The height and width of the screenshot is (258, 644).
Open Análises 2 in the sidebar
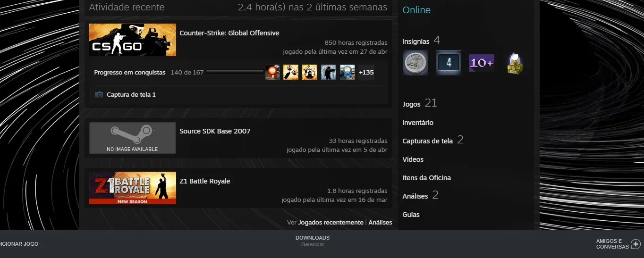tap(420, 195)
